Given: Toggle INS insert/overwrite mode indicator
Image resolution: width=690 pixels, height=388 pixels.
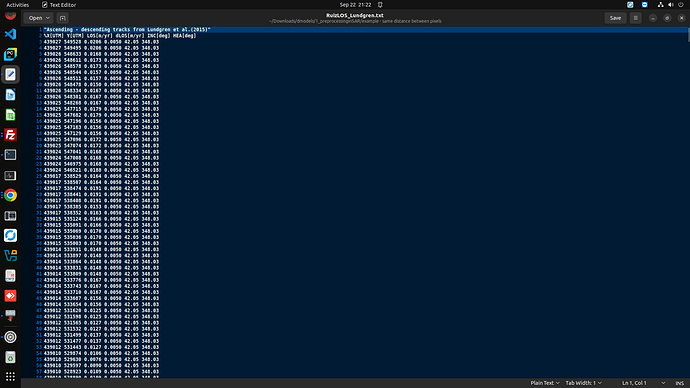Looking at the screenshot, I should pyautogui.click(x=679, y=383).
